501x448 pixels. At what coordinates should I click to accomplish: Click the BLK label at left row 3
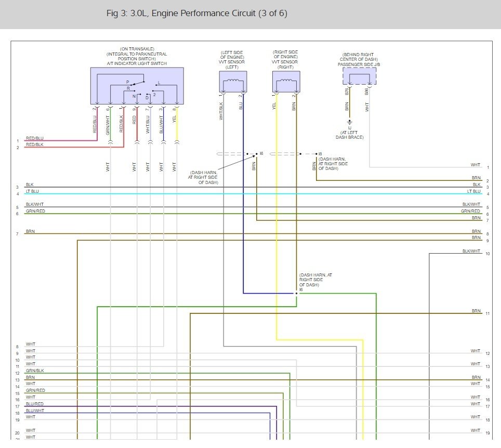(x=30, y=185)
